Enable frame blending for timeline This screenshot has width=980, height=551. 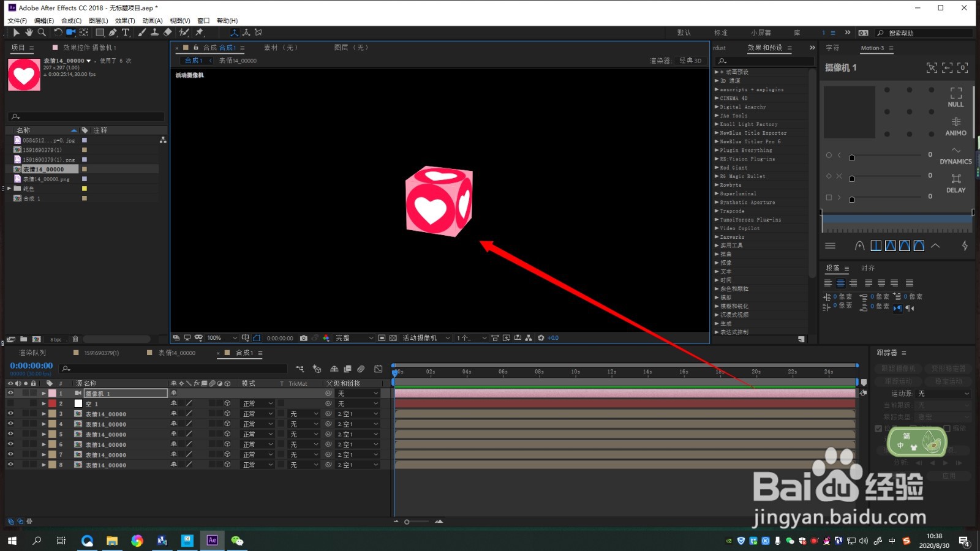(347, 369)
